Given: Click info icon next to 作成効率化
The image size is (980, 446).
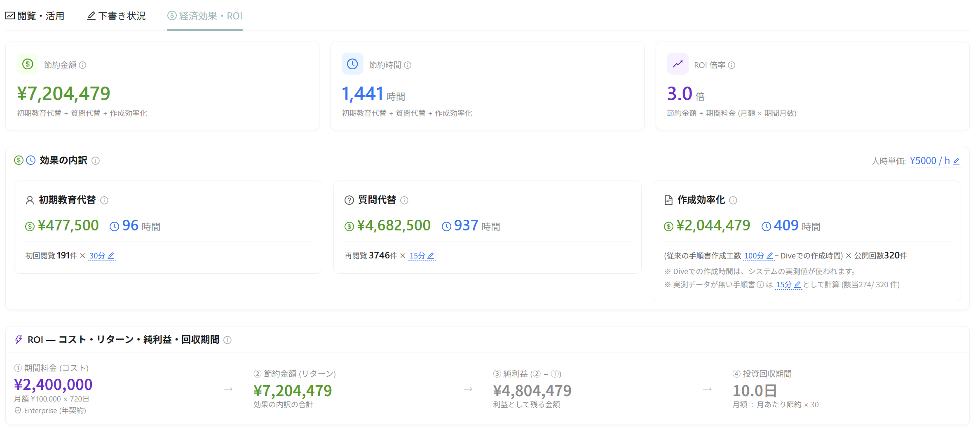Looking at the screenshot, I should pyautogui.click(x=733, y=200).
